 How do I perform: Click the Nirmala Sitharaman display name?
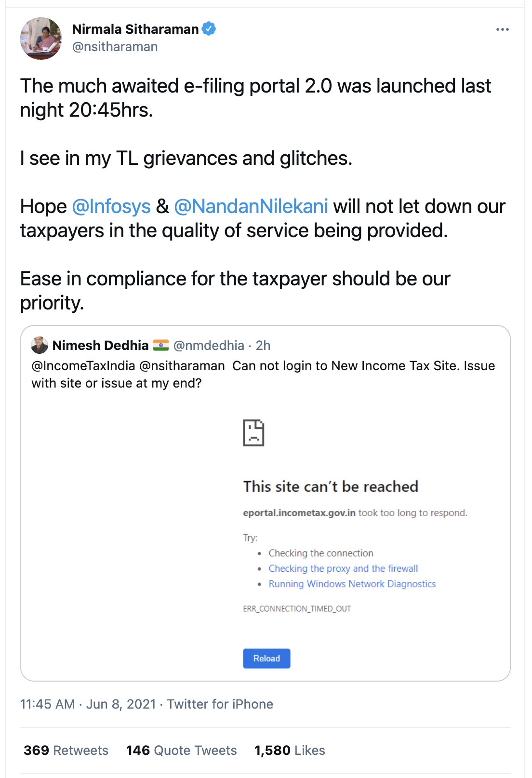135,29
